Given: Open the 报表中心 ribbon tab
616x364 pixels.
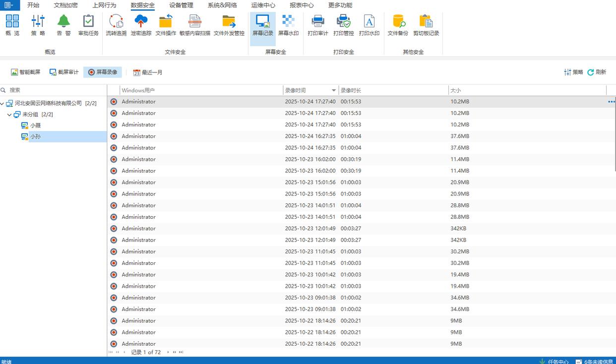Looking at the screenshot, I should click(302, 5).
